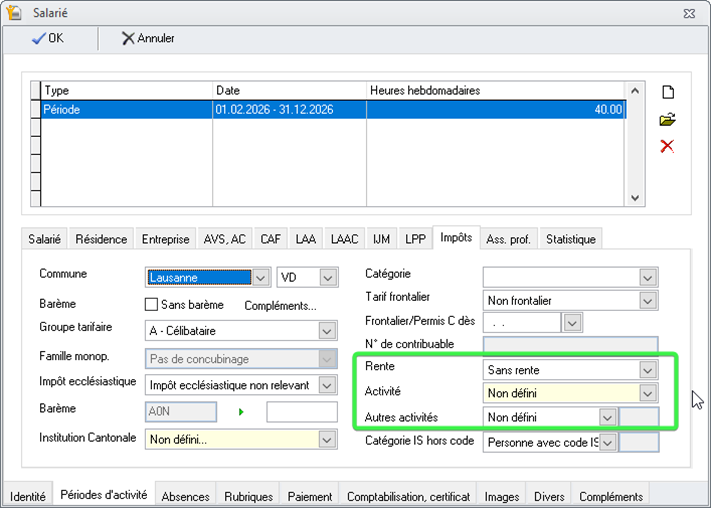This screenshot has width=711, height=508.
Task: Click the N° de contribuable field
Action: 570,344
